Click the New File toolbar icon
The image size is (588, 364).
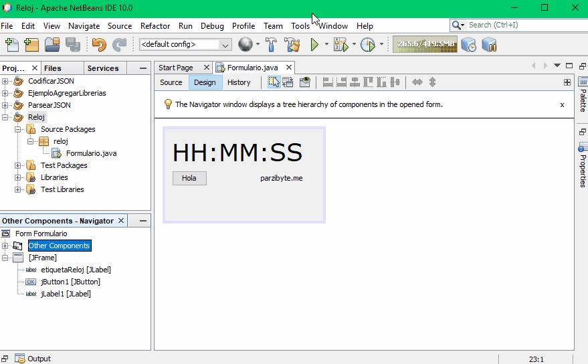click(x=11, y=45)
